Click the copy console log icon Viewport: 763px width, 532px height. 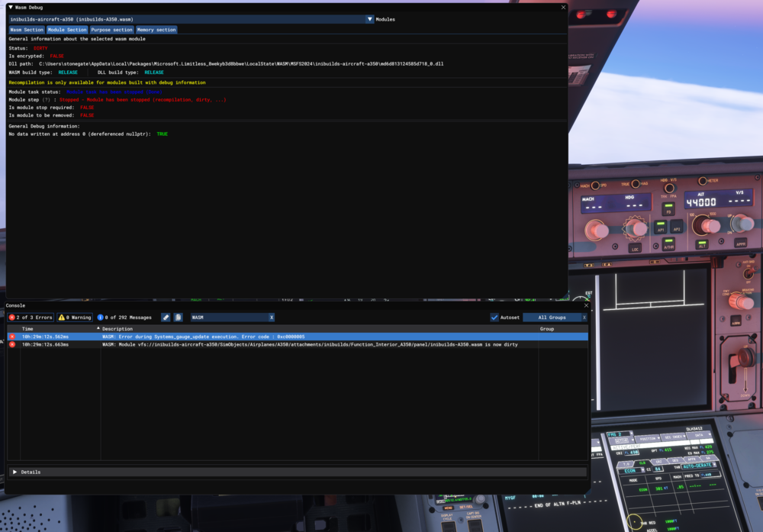(x=178, y=318)
